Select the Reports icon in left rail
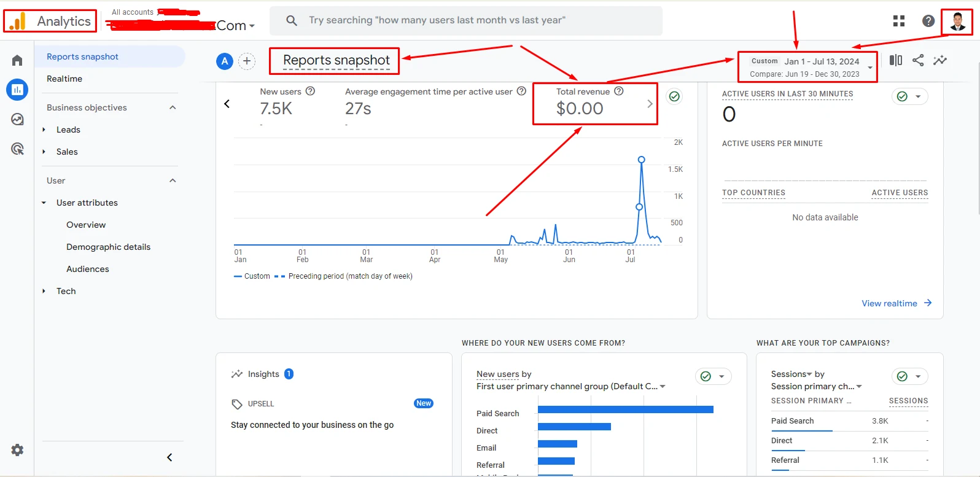The height and width of the screenshot is (477, 980). (x=17, y=90)
